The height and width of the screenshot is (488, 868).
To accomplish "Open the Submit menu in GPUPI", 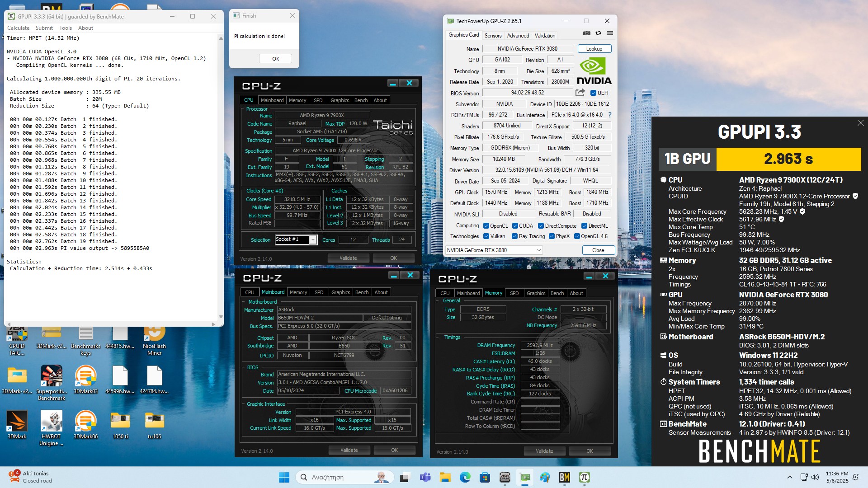I will [44, 28].
